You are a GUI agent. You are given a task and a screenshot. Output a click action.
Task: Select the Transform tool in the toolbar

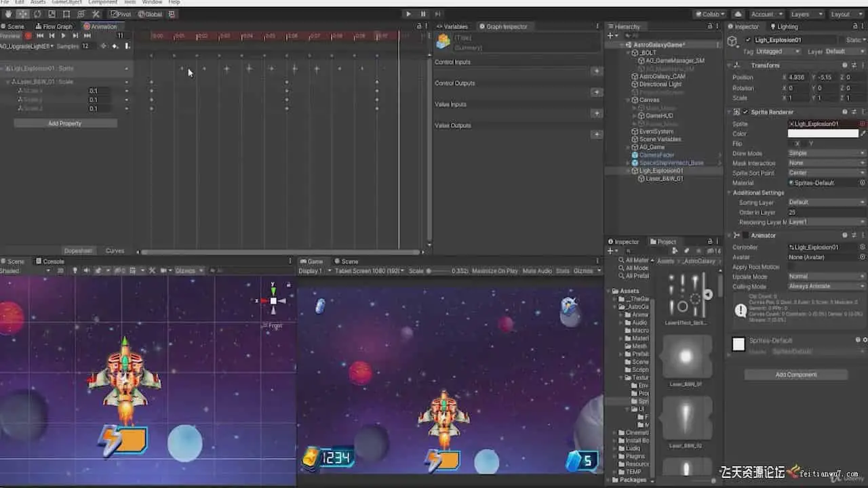[81, 14]
